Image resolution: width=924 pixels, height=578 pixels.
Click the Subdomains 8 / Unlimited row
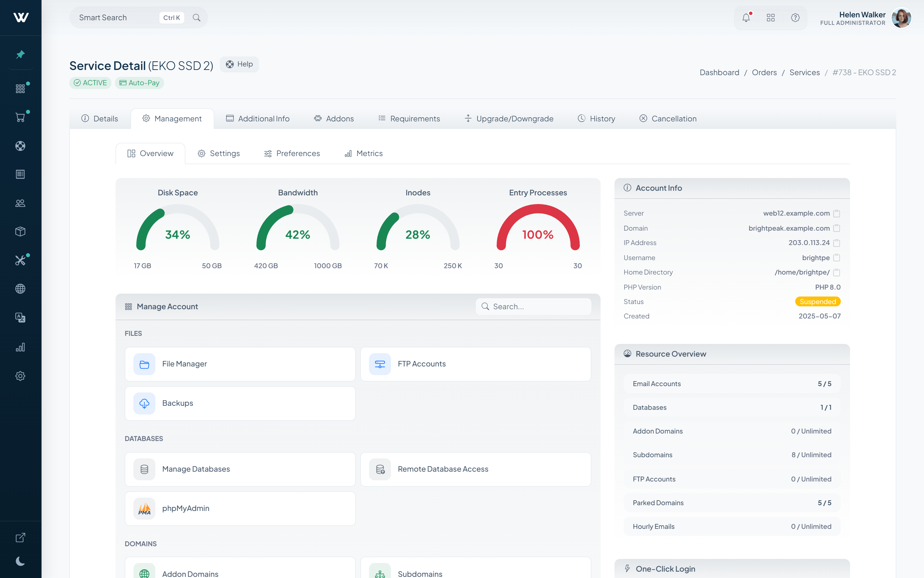click(x=732, y=455)
